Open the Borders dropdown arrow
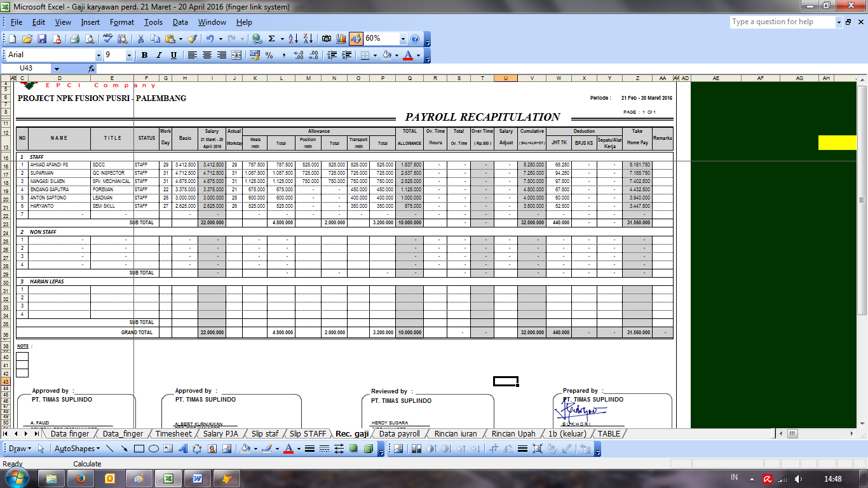Screen dimensions: 868x488 pyautogui.click(x=375, y=55)
